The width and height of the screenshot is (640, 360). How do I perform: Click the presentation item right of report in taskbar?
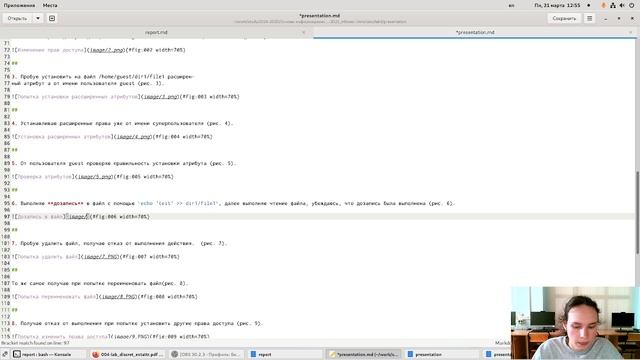[442, 354]
